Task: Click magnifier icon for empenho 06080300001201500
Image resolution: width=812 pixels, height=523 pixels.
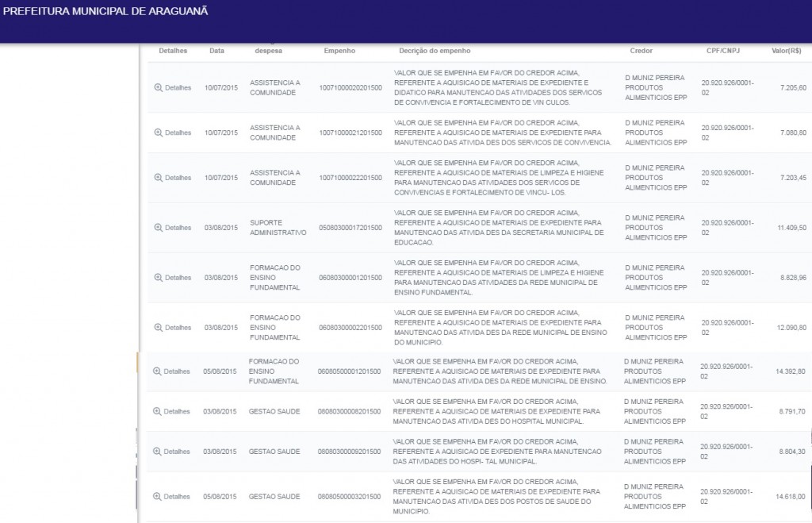Action: pyautogui.click(x=159, y=278)
